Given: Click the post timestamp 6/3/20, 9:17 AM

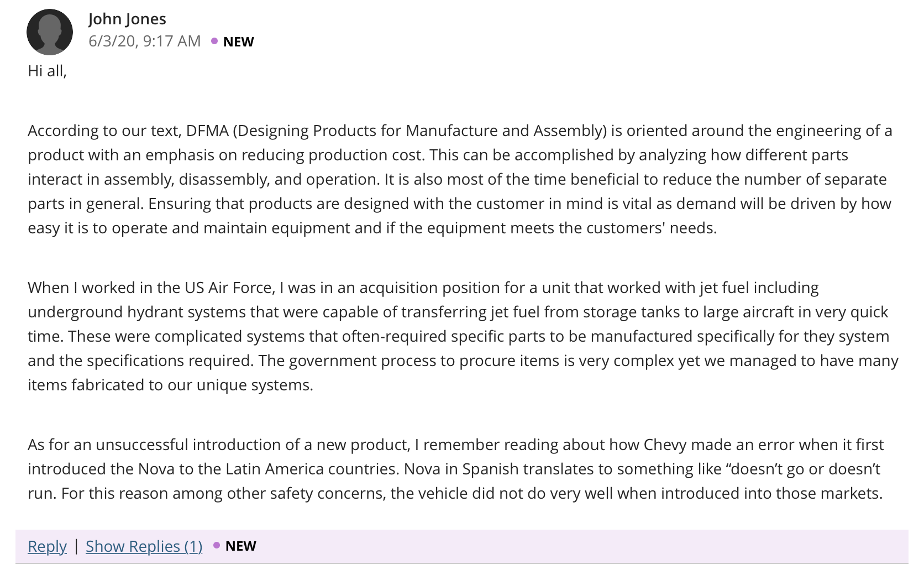Looking at the screenshot, I should coord(145,41).
